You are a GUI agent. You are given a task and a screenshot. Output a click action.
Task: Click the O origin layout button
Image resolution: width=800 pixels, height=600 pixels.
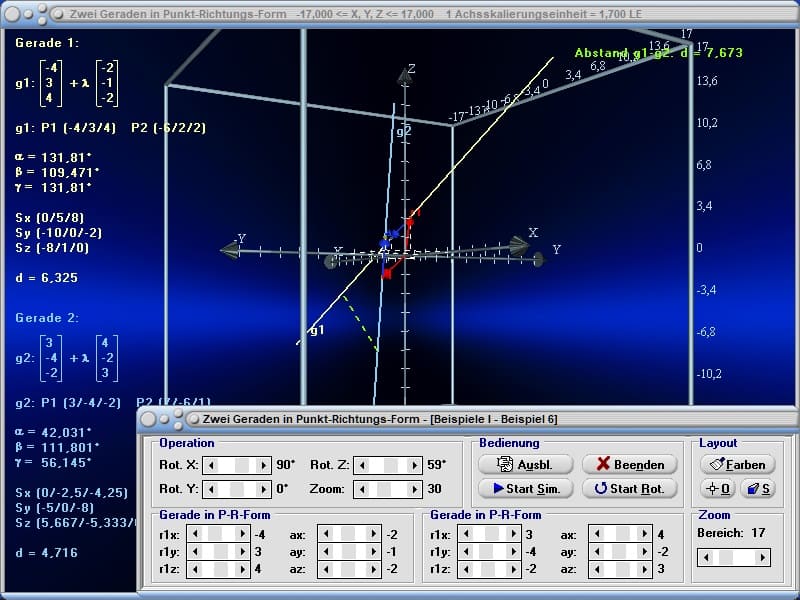tap(718, 488)
